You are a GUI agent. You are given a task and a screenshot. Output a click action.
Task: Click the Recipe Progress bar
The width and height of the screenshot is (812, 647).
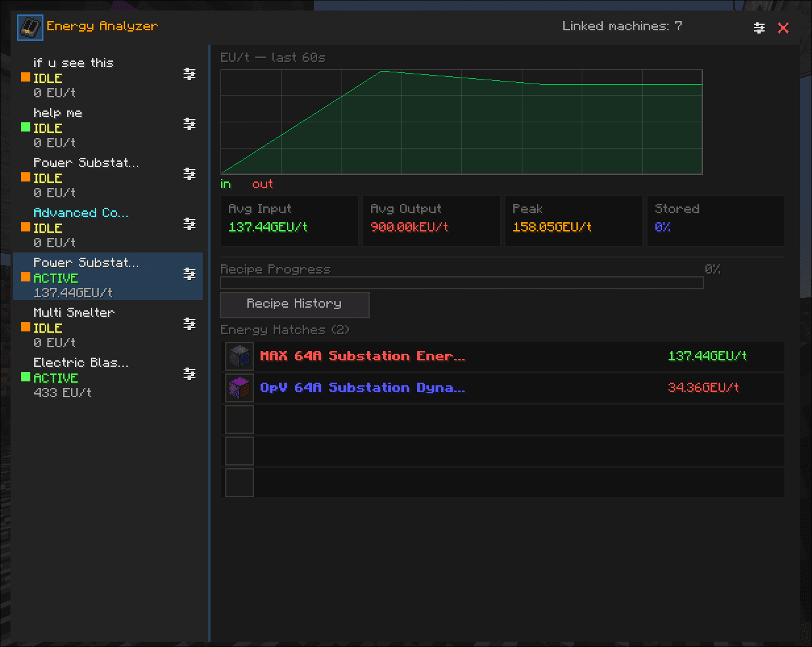click(461, 283)
